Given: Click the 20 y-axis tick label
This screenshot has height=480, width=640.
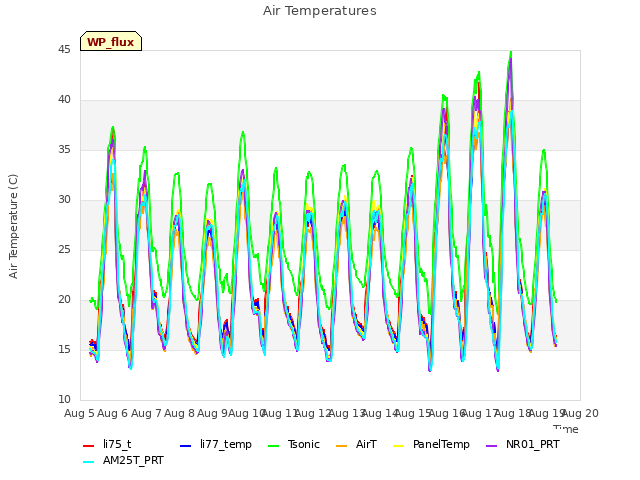Looking at the screenshot, I should pos(64,300).
